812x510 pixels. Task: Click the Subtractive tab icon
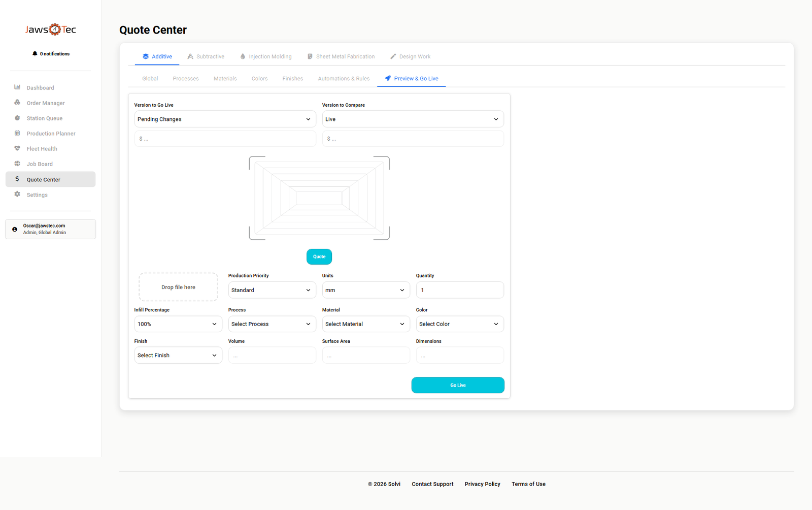[x=190, y=56]
